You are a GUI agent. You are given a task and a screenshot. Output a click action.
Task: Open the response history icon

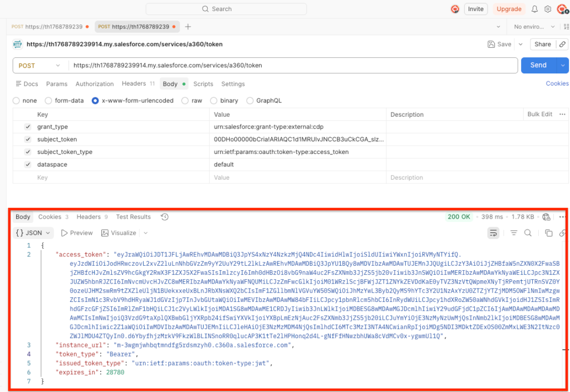pos(164,217)
